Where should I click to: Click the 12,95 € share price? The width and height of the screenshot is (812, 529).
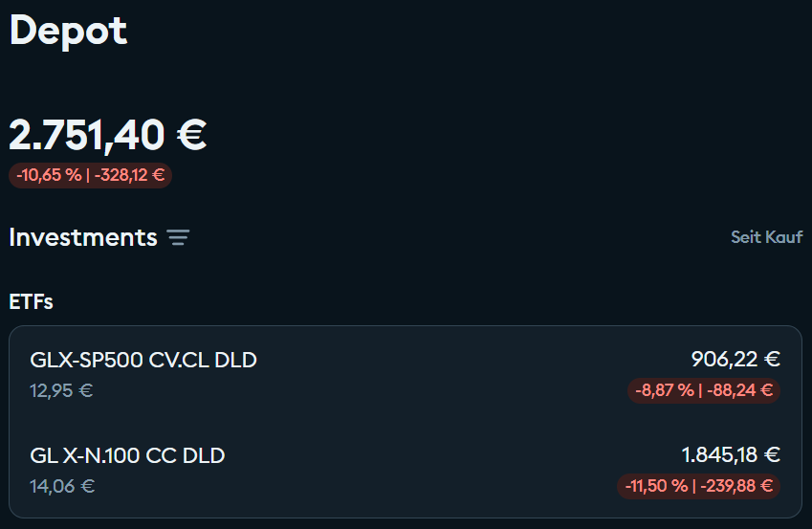click(61, 390)
